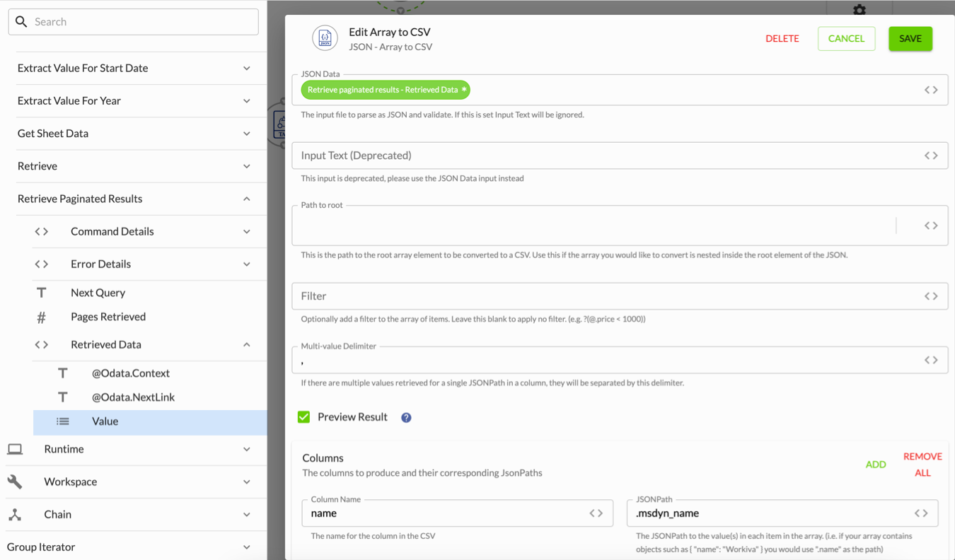Click the JSONPath field containing .msdyn_name
Screen dimensions: 955x560
point(782,513)
